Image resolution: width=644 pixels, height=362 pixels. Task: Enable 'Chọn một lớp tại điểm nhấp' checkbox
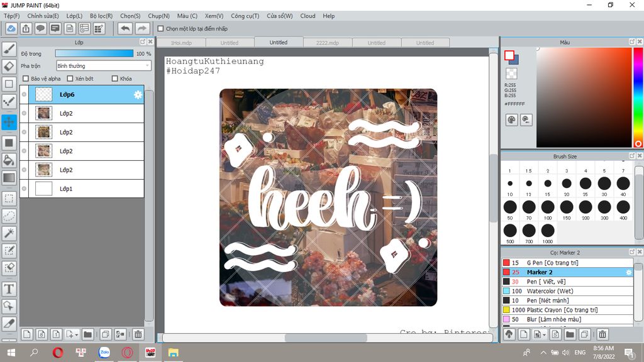(160, 29)
